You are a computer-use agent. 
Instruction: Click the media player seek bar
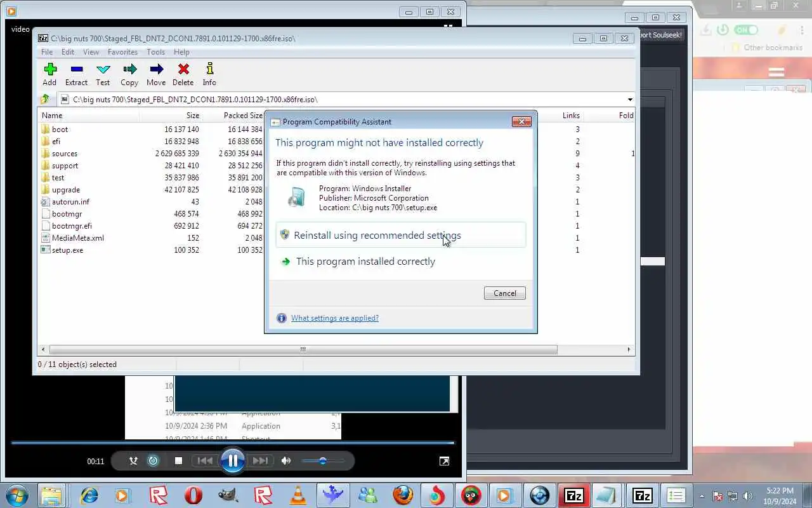pos(233,443)
